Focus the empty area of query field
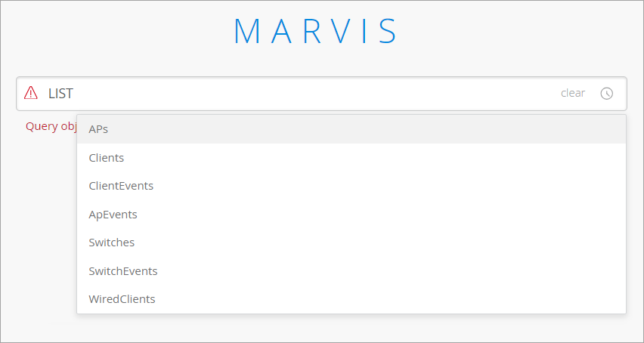The image size is (644, 343). (x=302, y=93)
